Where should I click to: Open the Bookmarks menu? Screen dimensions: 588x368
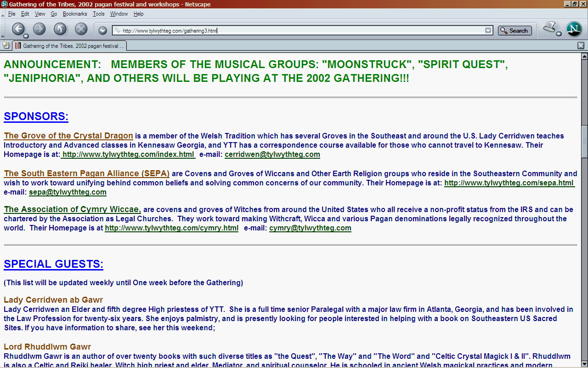75,14
